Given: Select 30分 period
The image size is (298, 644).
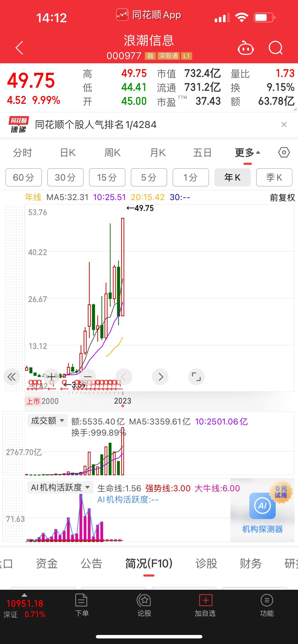Looking at the screenshot, I should pyautogui.click(x=65, y=177).
